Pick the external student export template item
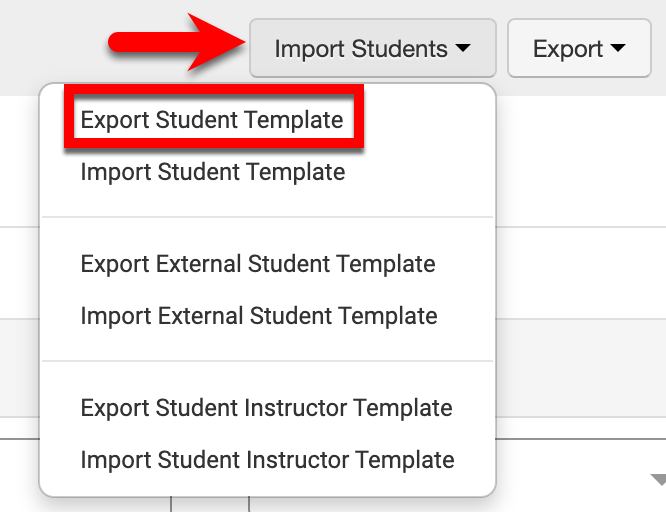Screen dimensions: 666x512 coord(258,264)
